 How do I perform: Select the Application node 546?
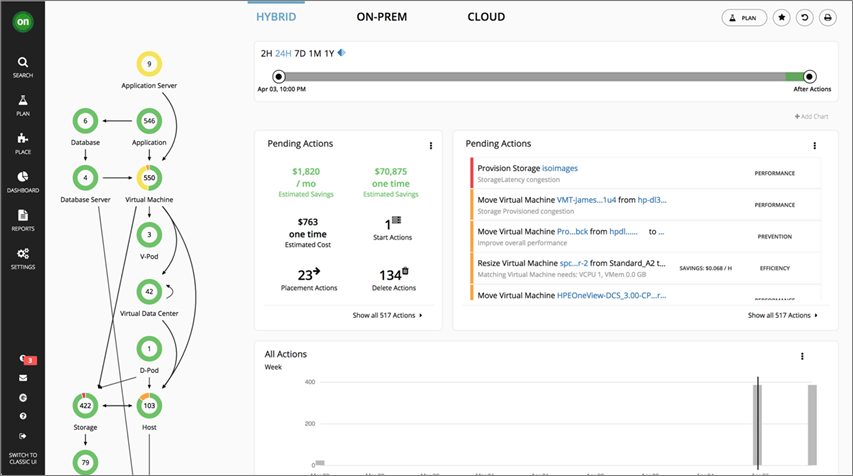[x=149, y=121]
